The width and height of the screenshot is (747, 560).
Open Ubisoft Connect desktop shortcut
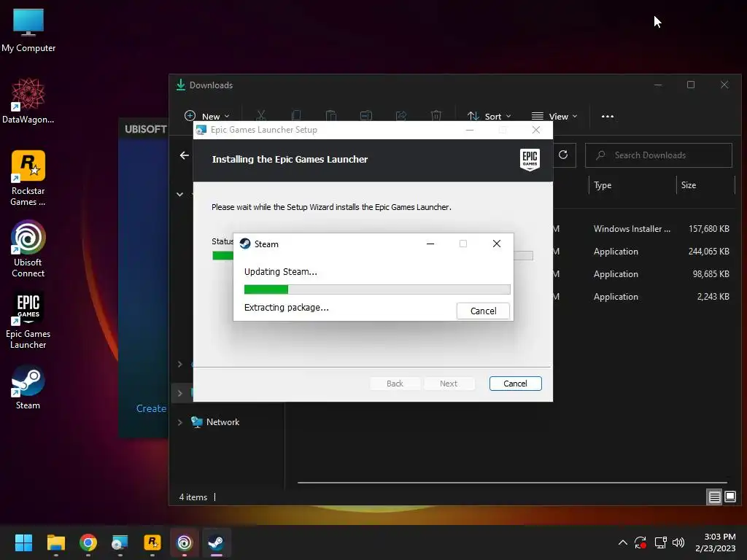[28, 249]
